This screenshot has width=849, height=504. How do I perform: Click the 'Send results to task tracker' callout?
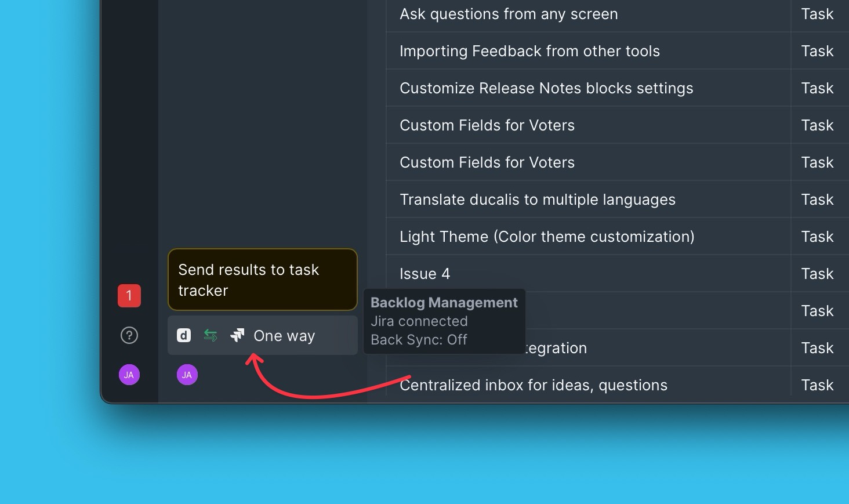click(262, 280)
